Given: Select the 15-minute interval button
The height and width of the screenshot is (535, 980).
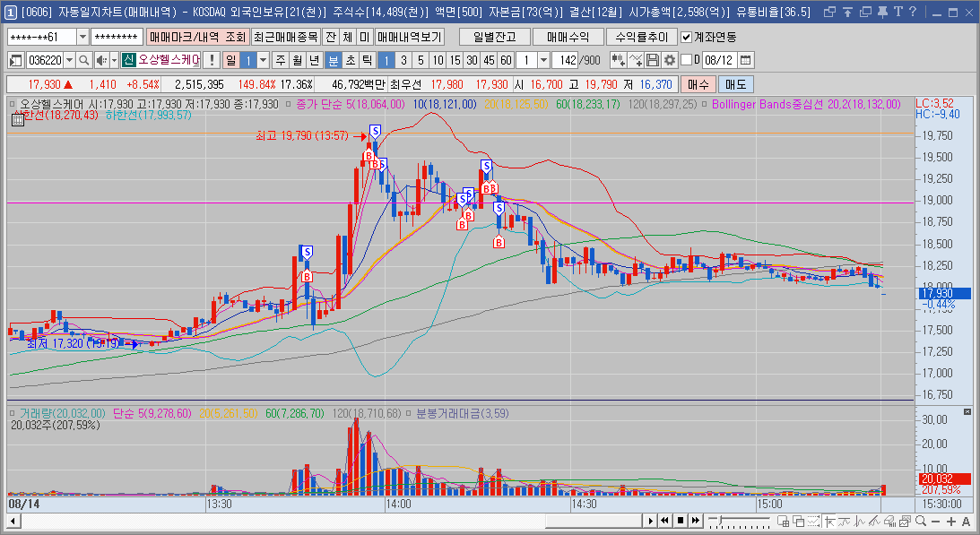Looking at the screenshot, I should pyautogui.click(x=455, y=60).
